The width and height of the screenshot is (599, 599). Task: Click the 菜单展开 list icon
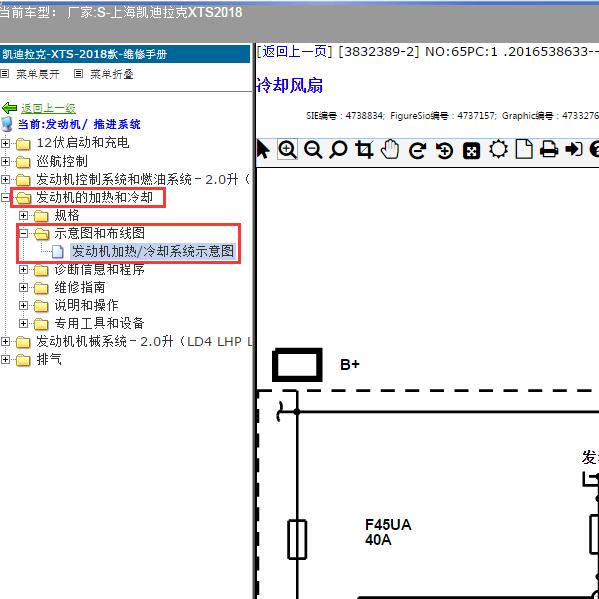[x=5, y=73]
